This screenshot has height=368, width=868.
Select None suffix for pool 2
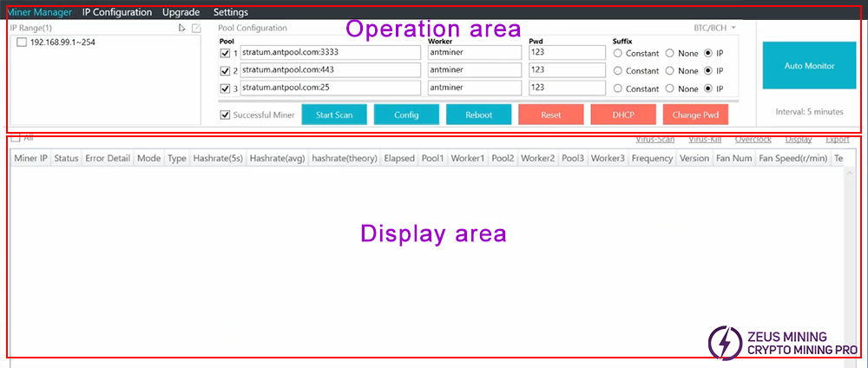pyautogui.click(x=670, y=70)
